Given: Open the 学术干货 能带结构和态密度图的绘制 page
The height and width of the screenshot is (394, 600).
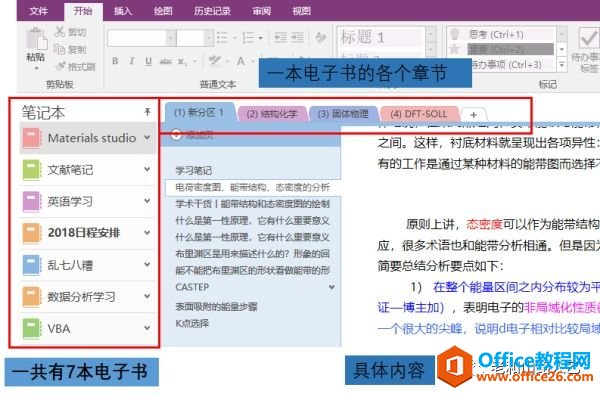Looking at the screenshot, I should click(253, 204).
